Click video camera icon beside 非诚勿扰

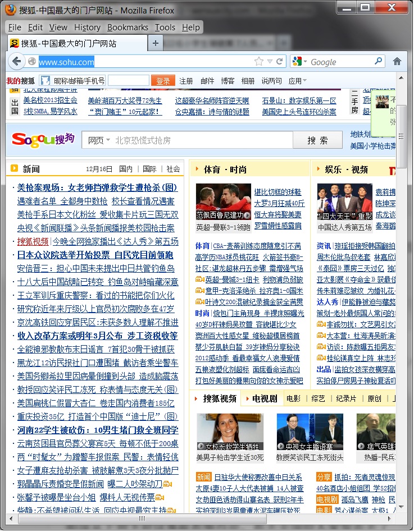[x=321, y=324]
